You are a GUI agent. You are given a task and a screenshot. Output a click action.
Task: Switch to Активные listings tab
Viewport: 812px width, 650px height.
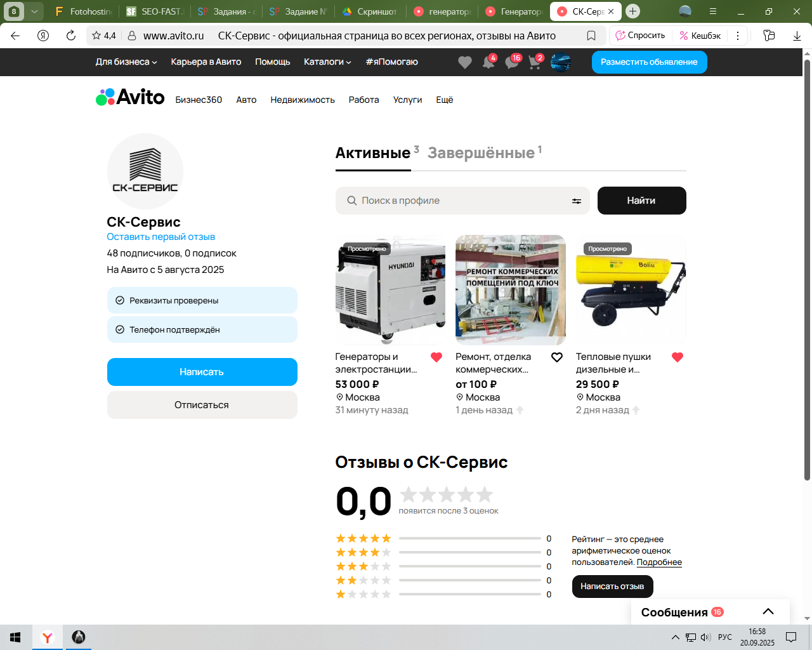tap(373, 153)
